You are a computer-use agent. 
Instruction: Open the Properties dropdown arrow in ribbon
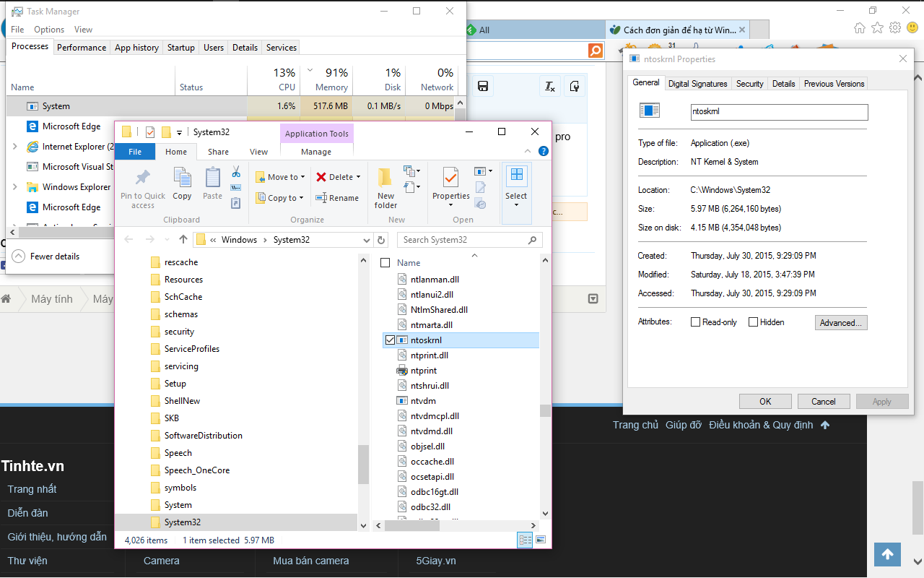[451, 204]
